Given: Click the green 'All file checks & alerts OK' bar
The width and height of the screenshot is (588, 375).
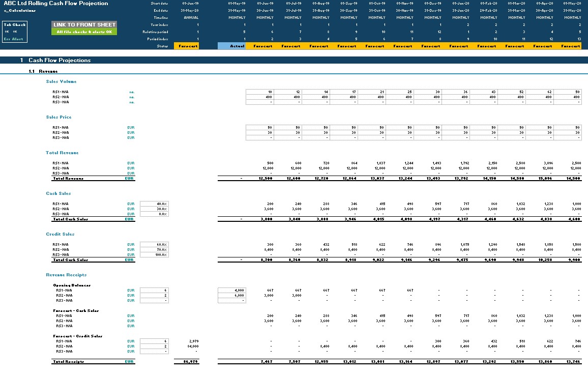Looking at the screenshot, I should pyautogui.click(x=84, y=32).
